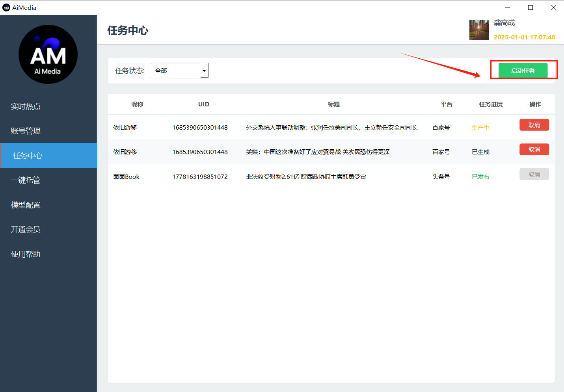Go to 账号管理 in the sidebar
This screenshot has width=564, height=392.
26,131
